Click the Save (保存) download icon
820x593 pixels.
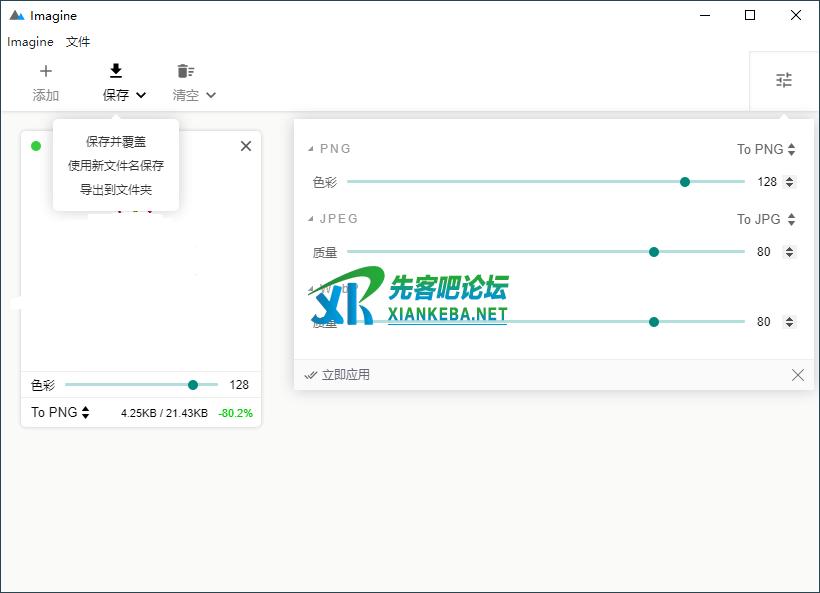click(116, 71)
